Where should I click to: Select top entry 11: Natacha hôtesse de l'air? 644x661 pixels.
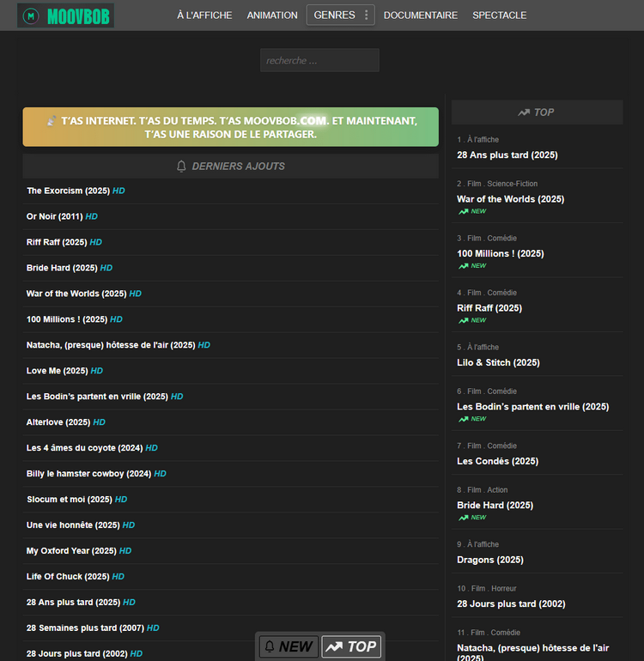[x=533, y=652]
